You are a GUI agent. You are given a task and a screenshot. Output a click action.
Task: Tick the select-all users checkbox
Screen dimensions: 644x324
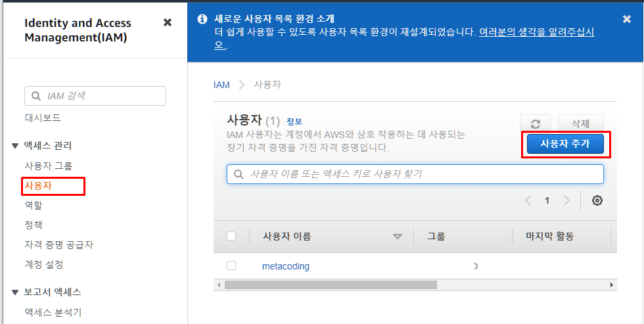[231, 236]
